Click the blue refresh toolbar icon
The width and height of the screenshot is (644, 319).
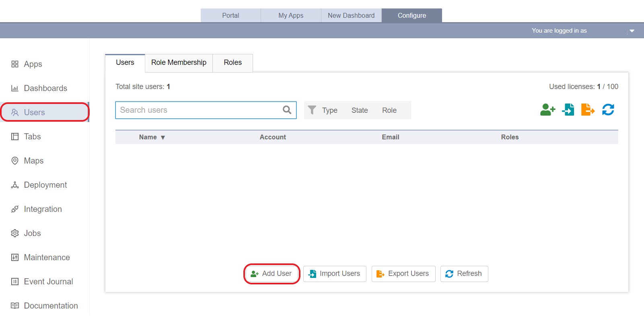point(608,110)
